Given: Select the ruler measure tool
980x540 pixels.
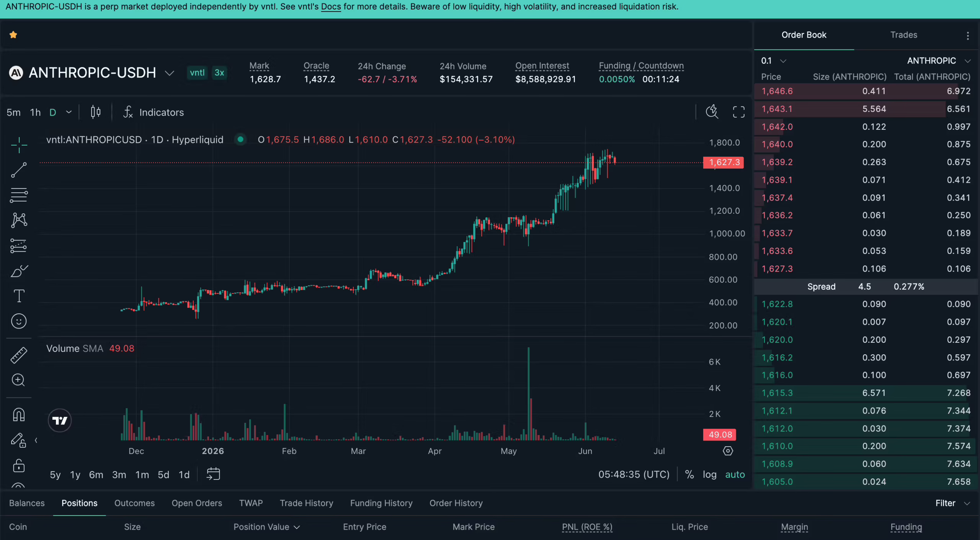Looking at the screenshot, I should pos(19,355).
